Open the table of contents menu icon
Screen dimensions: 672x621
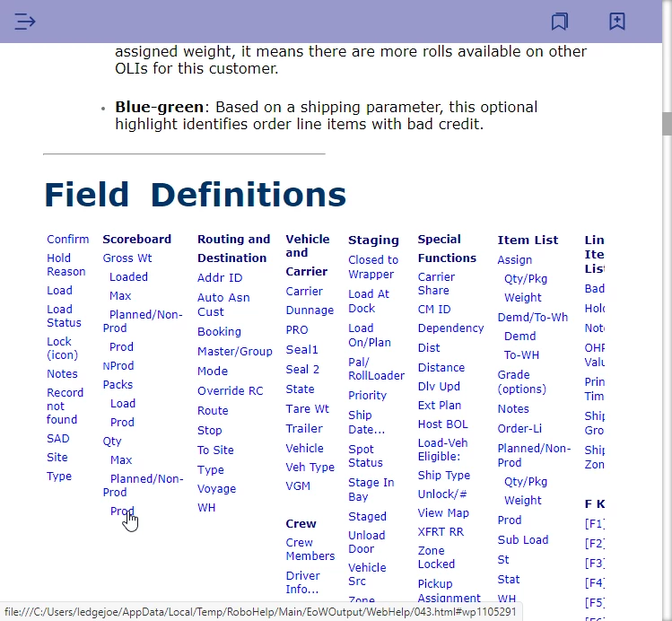click(25, 21)
